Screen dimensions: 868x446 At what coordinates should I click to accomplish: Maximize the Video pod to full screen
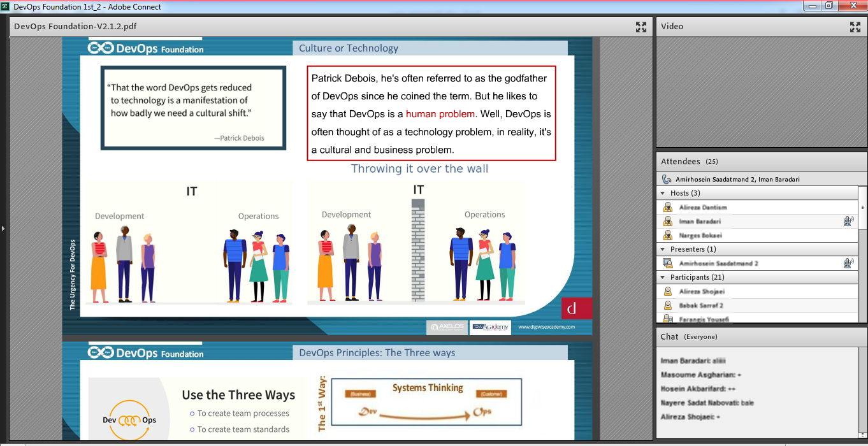click(855, 27)
